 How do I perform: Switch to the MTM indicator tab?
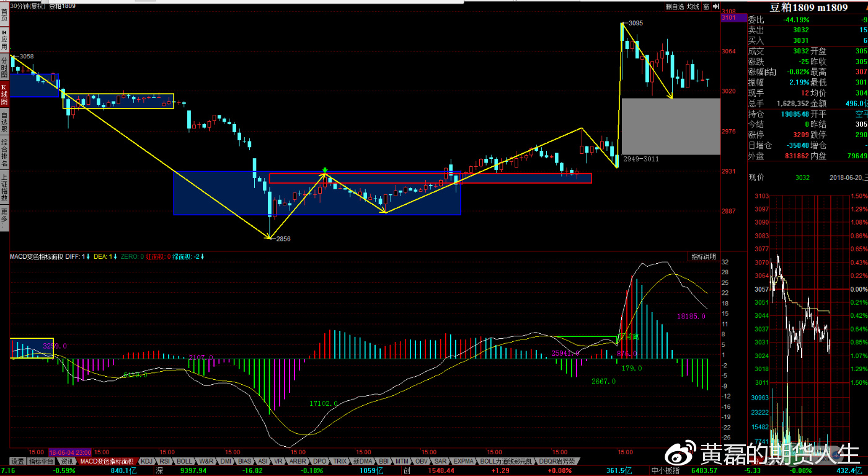pyautogui.click(x=402, y=461)
